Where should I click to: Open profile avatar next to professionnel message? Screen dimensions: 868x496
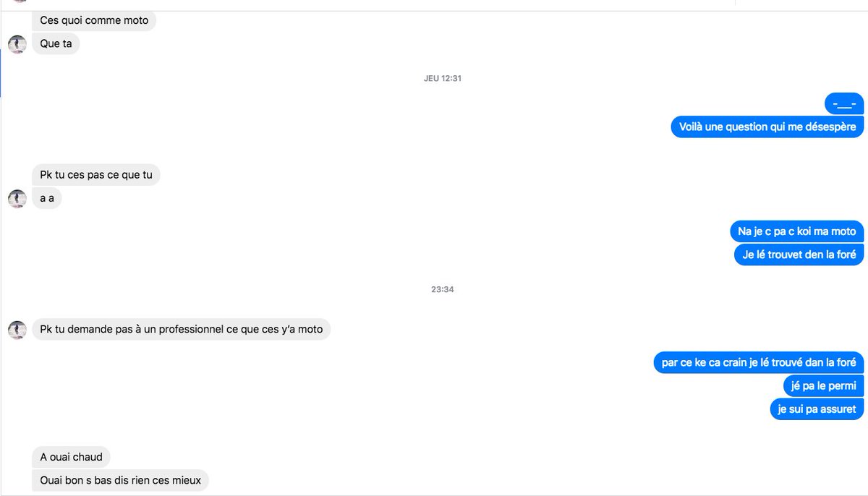(x=17, y=330)
